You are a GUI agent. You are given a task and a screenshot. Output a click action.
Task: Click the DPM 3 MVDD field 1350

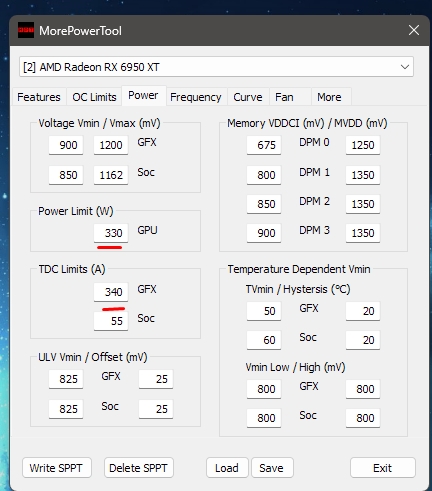[x=363, y=233]
